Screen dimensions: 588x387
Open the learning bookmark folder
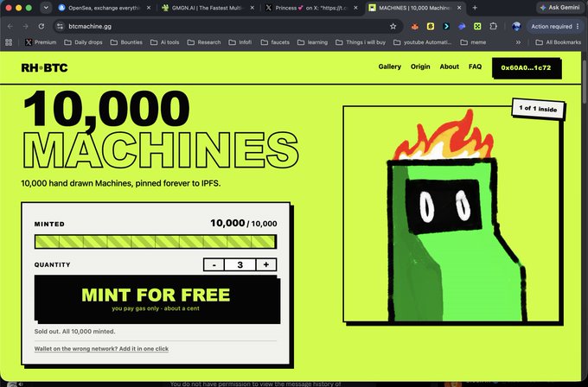tap(312, 42)
